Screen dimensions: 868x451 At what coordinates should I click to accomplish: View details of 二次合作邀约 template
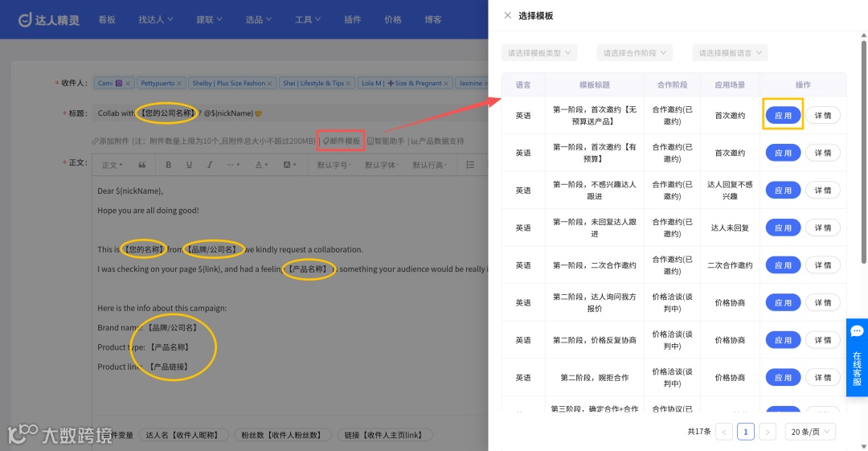coord(823,264)
